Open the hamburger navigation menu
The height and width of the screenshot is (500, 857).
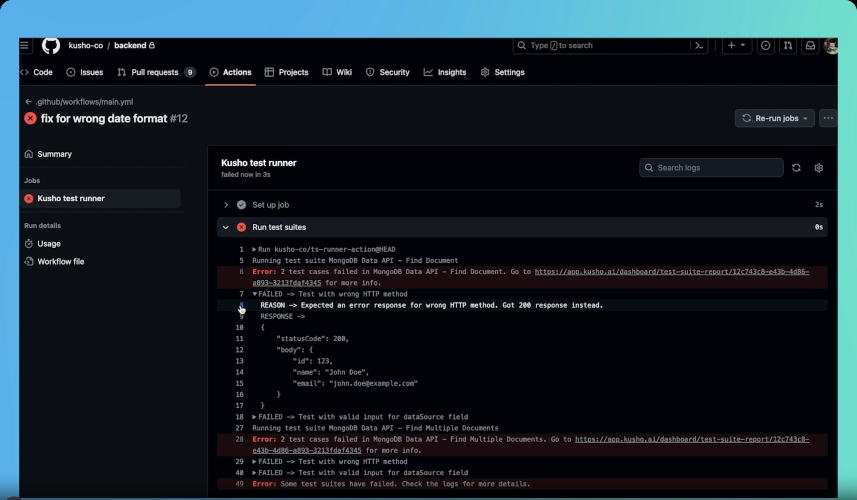click(x=25, y=45)
